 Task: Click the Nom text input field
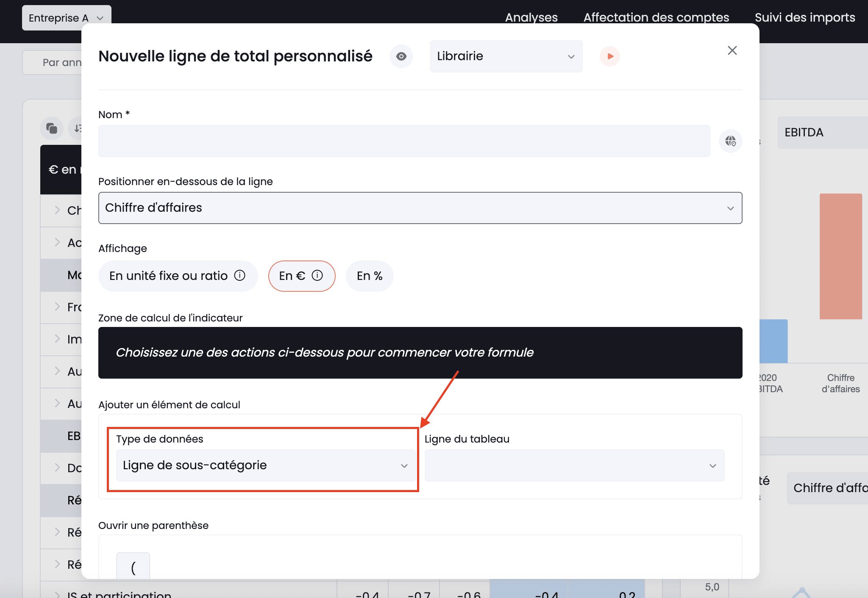(x=404, y=141)
